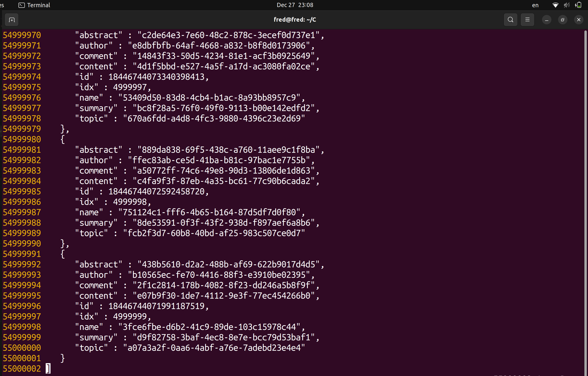Click the "topic" key on line 55000000
The height and width of the screenshot is (376, 588).
click(91, 348)
